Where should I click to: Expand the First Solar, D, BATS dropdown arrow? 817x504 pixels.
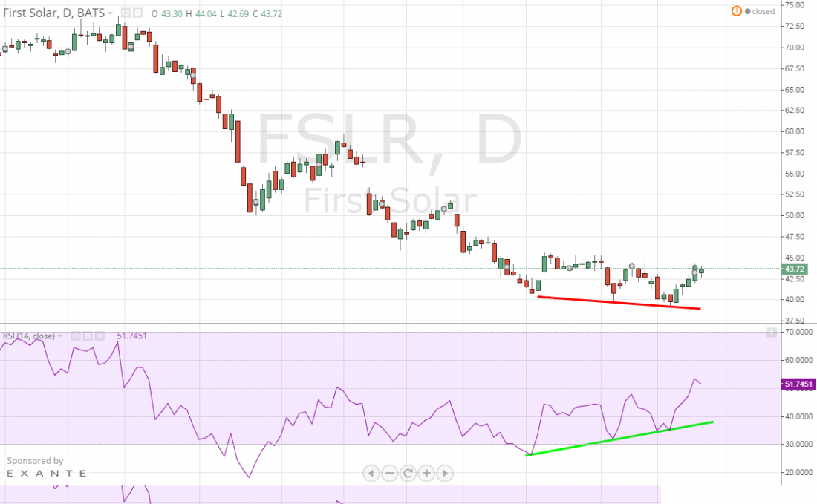(x=111, y=13)
